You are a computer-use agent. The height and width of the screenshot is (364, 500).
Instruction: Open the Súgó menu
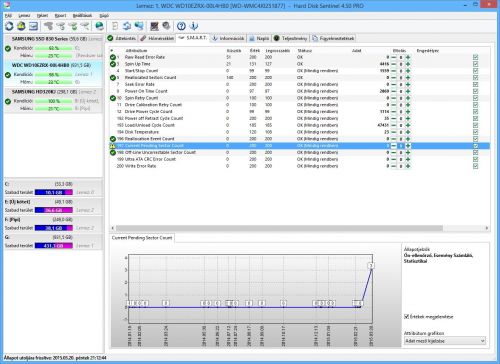point(104,15)
